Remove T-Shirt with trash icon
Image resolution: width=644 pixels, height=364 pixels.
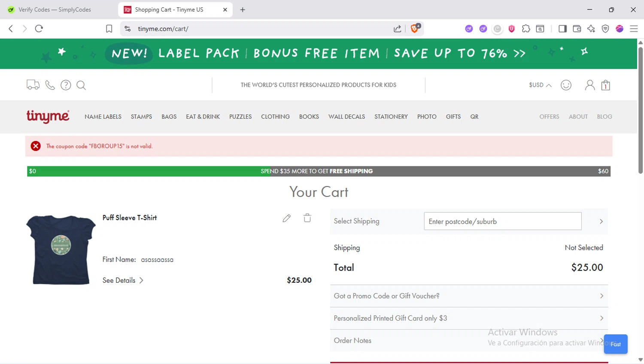coord(307,218)
